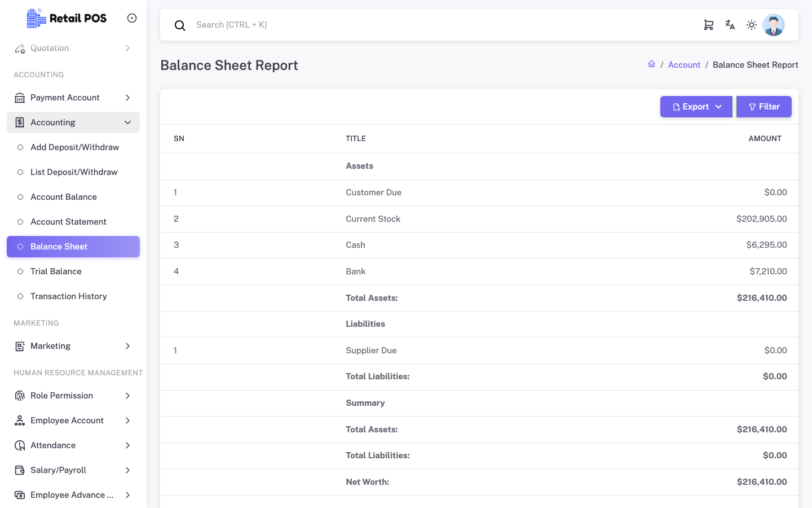Viewport: 812px width, 508px height.
Task: Expand the Salary/Payroll chevron
Action: click(x=128, y=470)
